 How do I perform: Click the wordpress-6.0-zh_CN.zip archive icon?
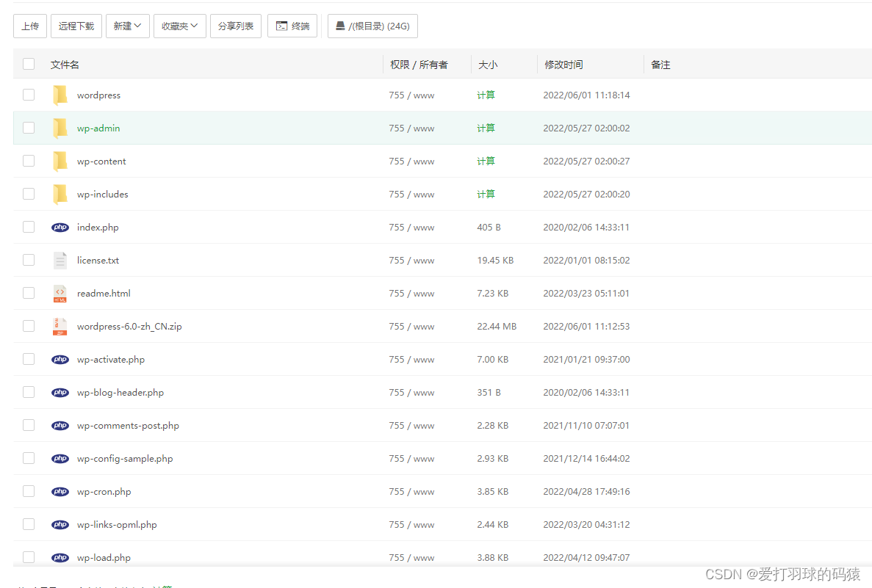coord(60,326)
